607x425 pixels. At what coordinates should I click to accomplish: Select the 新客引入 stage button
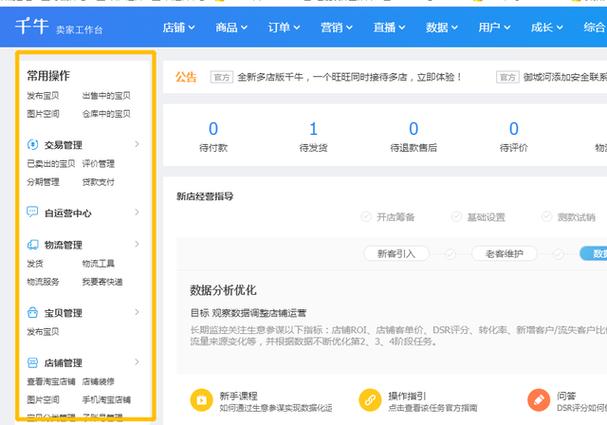click(396, 254)
